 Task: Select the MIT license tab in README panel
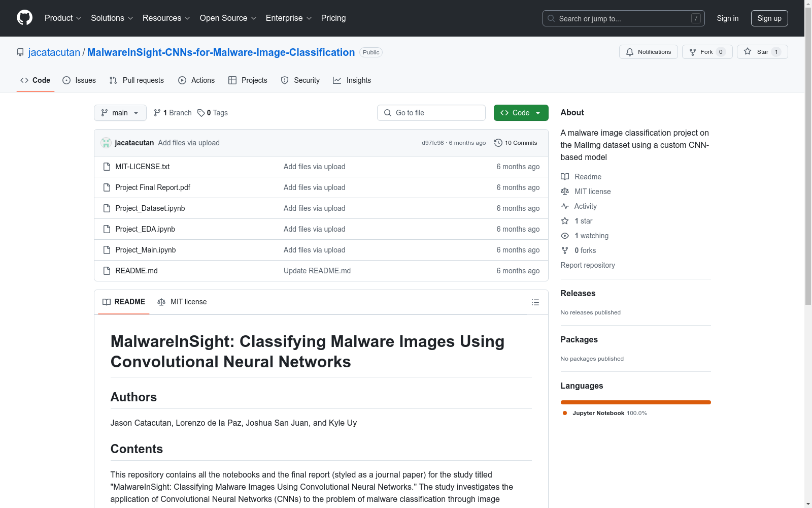(182, 302)
